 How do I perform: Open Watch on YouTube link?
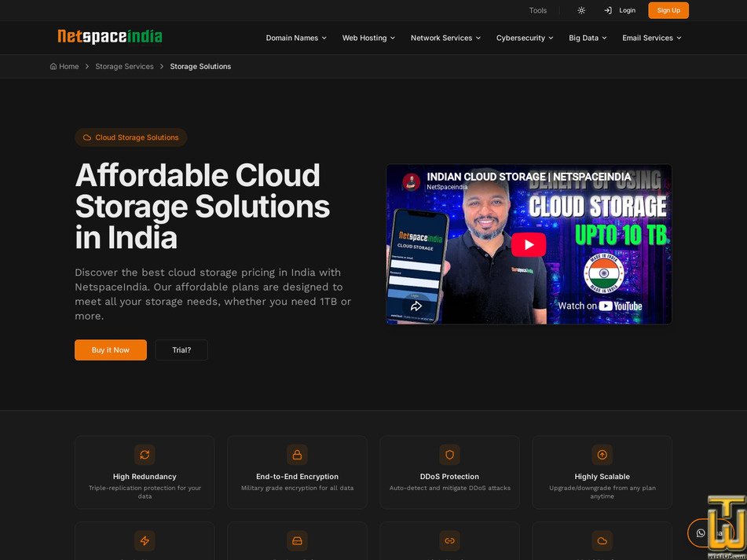coord(600,306)
